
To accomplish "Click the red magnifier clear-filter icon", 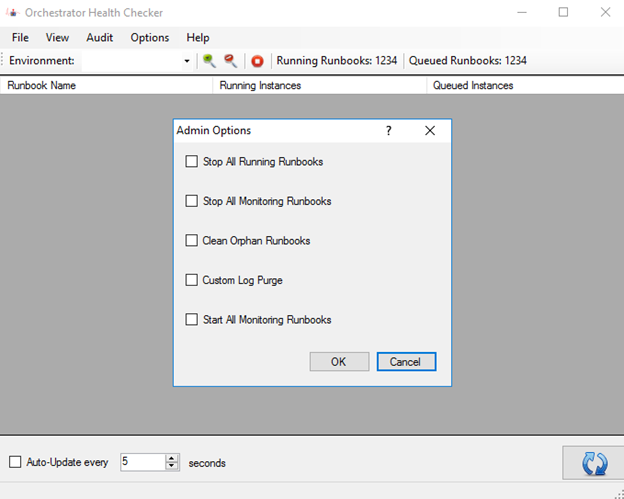I will pos(230,61).
